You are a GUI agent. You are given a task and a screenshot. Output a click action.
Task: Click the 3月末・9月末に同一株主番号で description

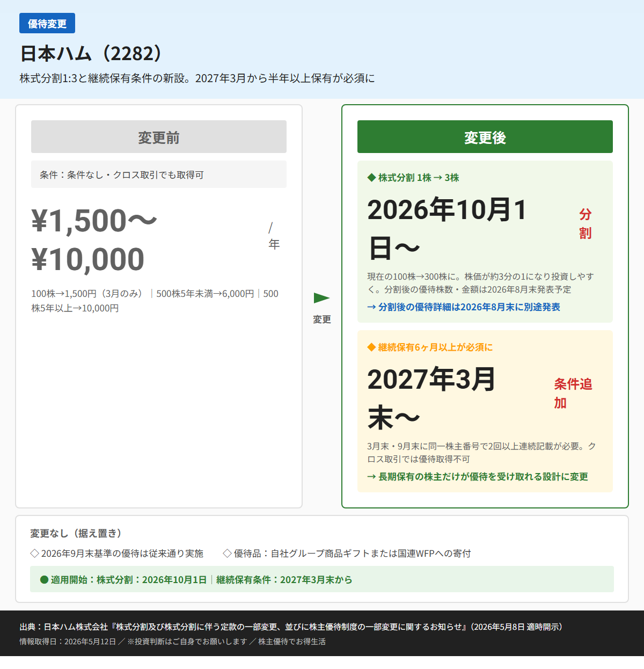(481, 453)
